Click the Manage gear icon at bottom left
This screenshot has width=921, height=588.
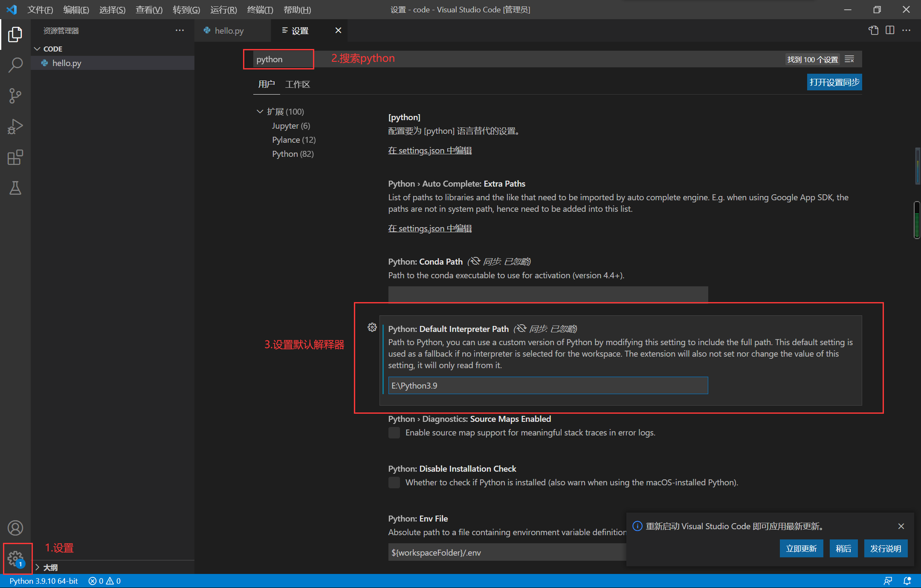point(16,558)
